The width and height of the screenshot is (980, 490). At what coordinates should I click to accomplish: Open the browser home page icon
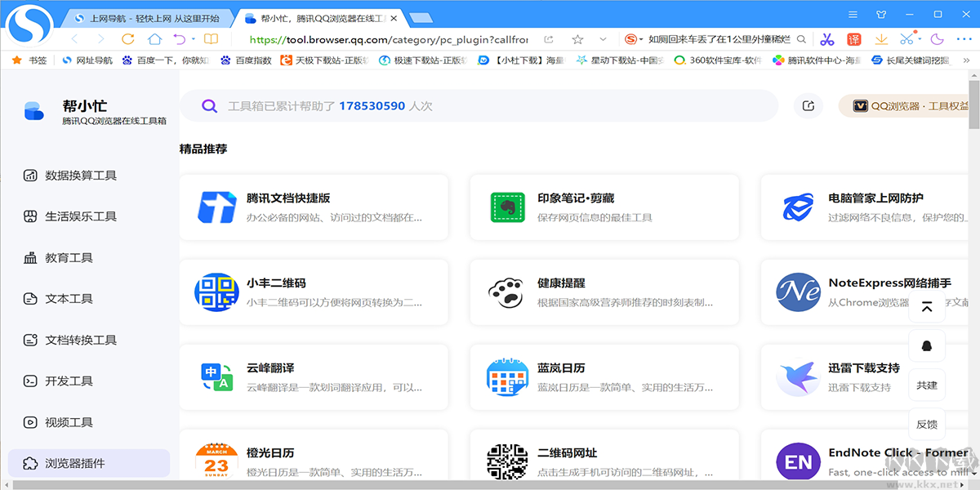pos(154,38)
